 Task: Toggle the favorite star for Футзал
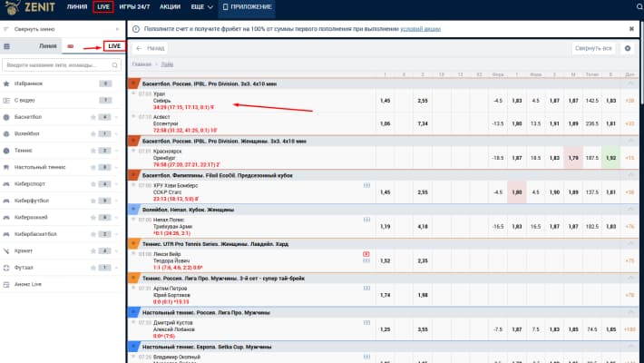coord(93,268)
